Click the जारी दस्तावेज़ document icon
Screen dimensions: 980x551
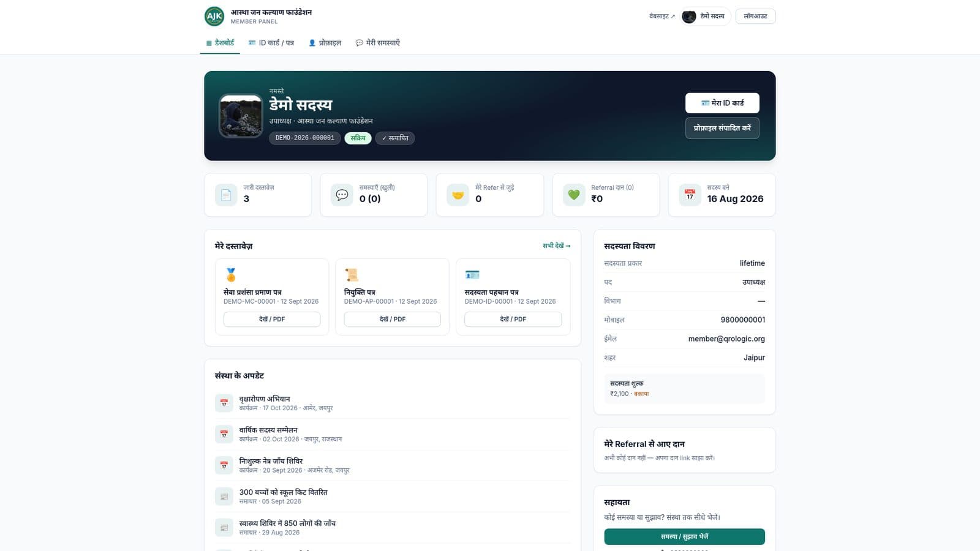click(x=226, y=195)
